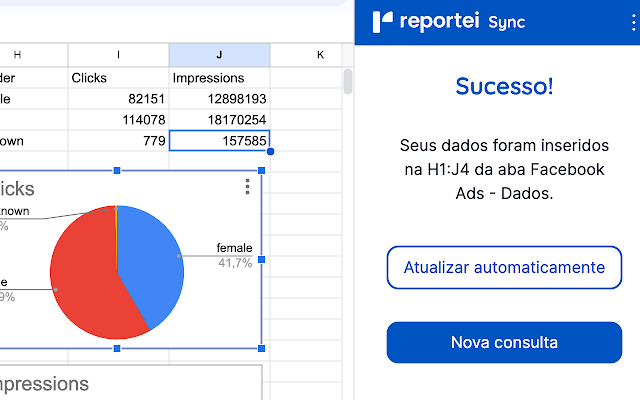Select cell with value 18170254
This screenshot has height=400, width=640.
tap(220, 120)
